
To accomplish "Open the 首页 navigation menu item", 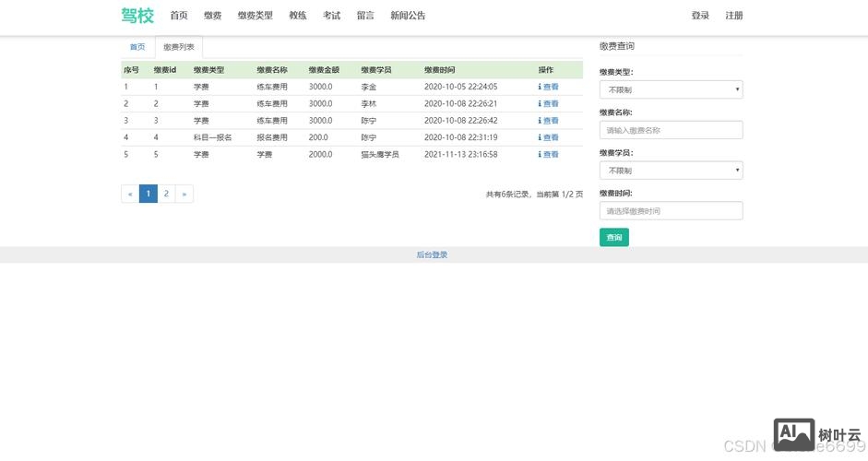I will coord(179,16).
